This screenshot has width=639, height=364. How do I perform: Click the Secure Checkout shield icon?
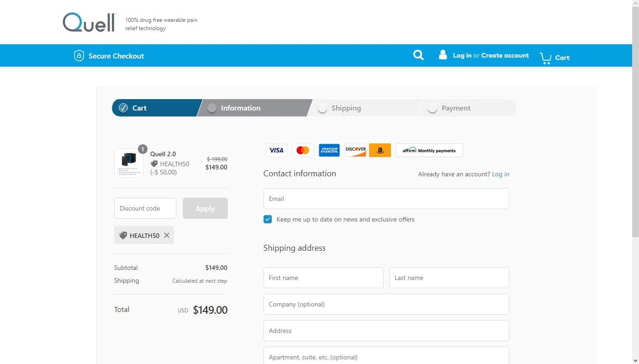79,56
